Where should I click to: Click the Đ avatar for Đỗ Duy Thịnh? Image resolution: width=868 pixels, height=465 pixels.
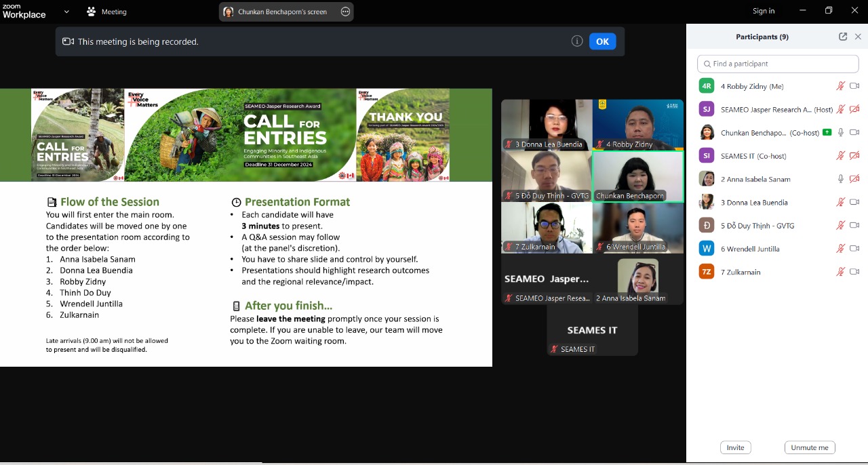707,225
